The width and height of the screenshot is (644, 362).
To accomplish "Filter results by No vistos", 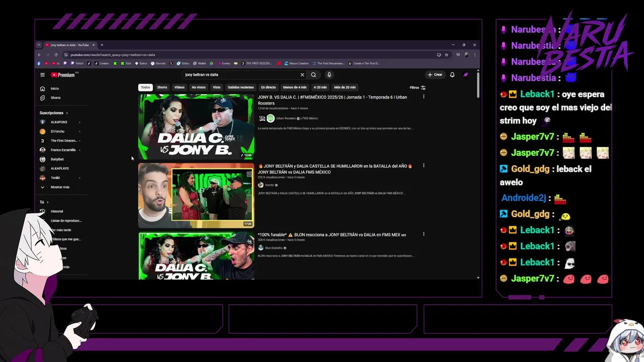I will [x=199, y=87].
